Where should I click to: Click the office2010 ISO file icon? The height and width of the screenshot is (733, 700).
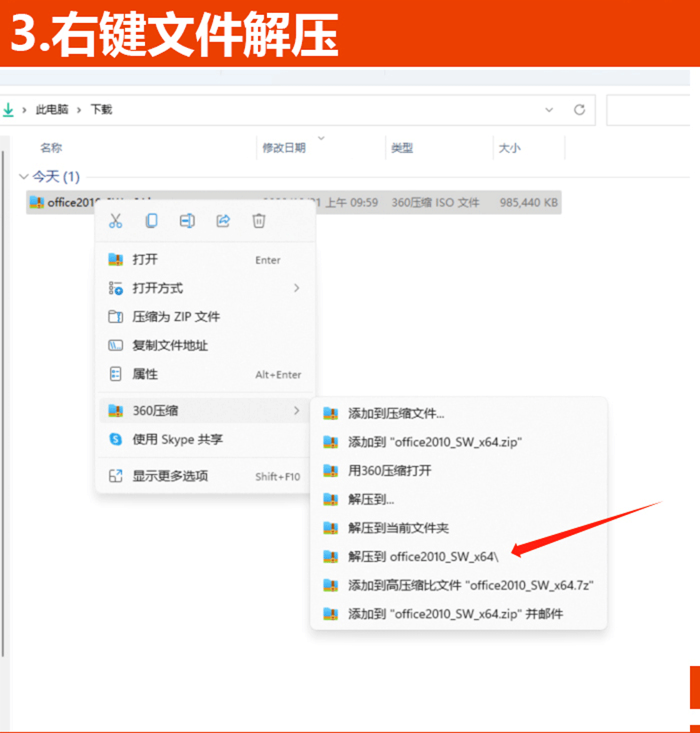click(36, 202)
